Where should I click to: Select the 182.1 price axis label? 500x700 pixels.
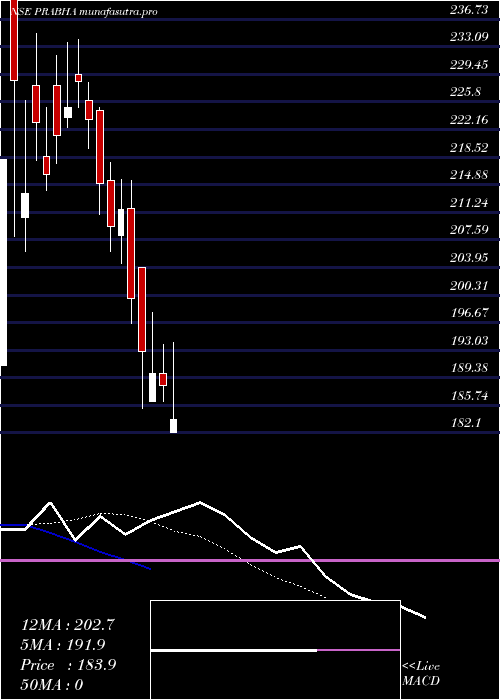click(465, 423)
